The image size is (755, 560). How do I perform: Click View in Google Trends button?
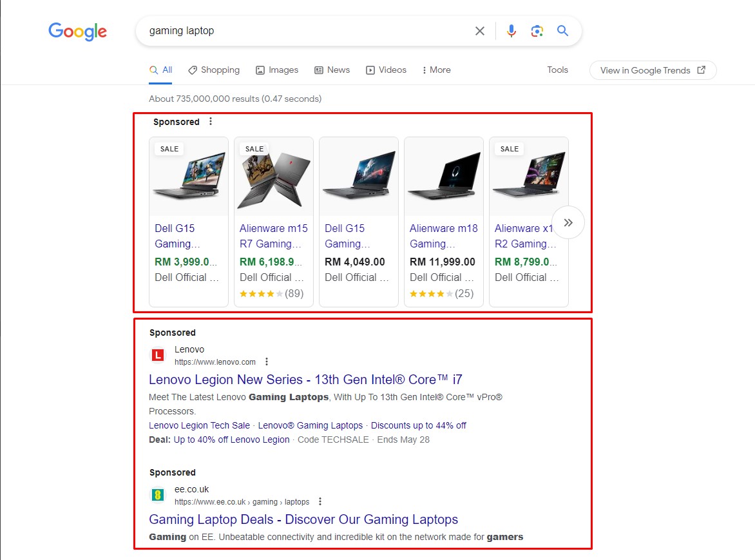coord(653,70)
